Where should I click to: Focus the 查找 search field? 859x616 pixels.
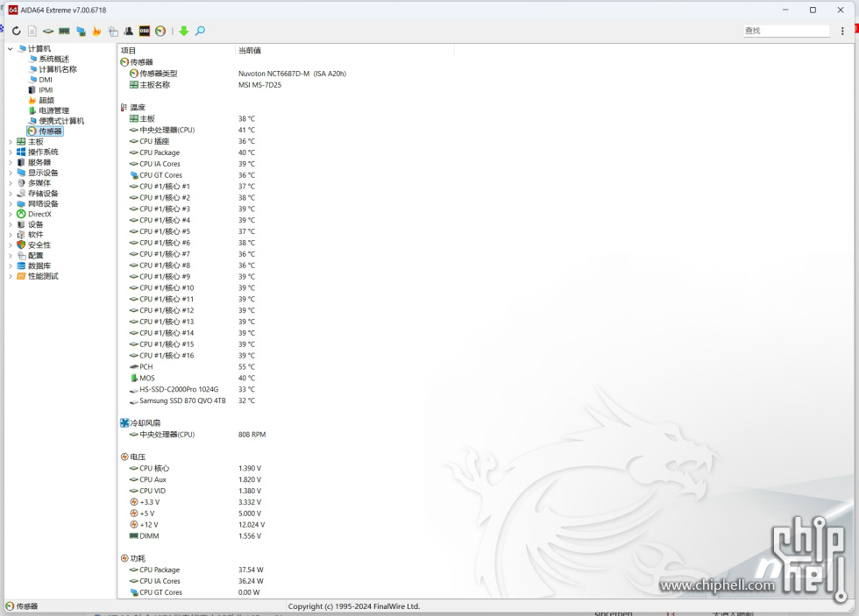tap(787, 31)
